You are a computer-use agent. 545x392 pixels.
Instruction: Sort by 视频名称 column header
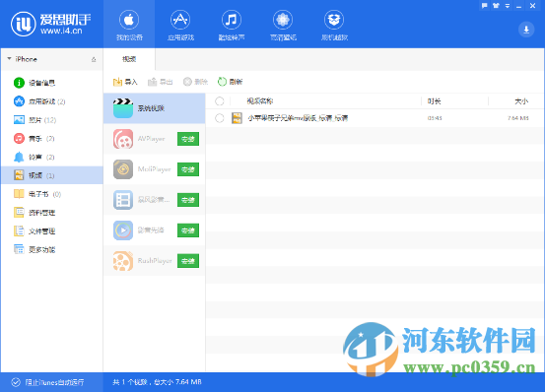click(x=260, y=101)
